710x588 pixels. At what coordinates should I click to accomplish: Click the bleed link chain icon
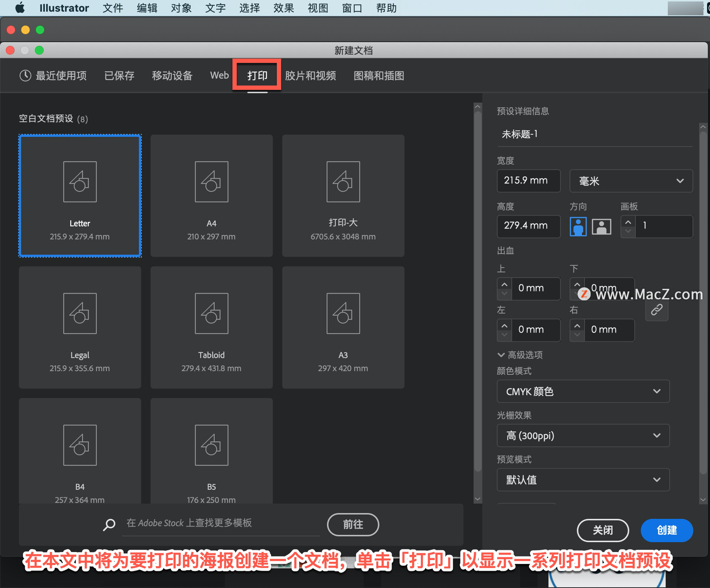pos(656,310)
